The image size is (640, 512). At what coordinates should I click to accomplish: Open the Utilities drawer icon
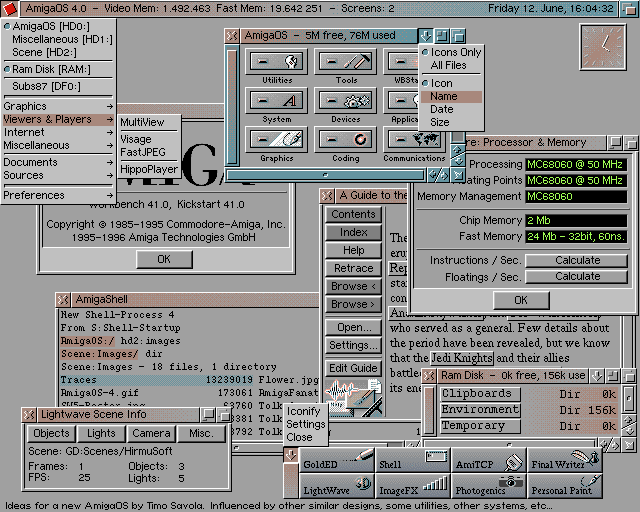pyautogui.click(x=277, y=61)
